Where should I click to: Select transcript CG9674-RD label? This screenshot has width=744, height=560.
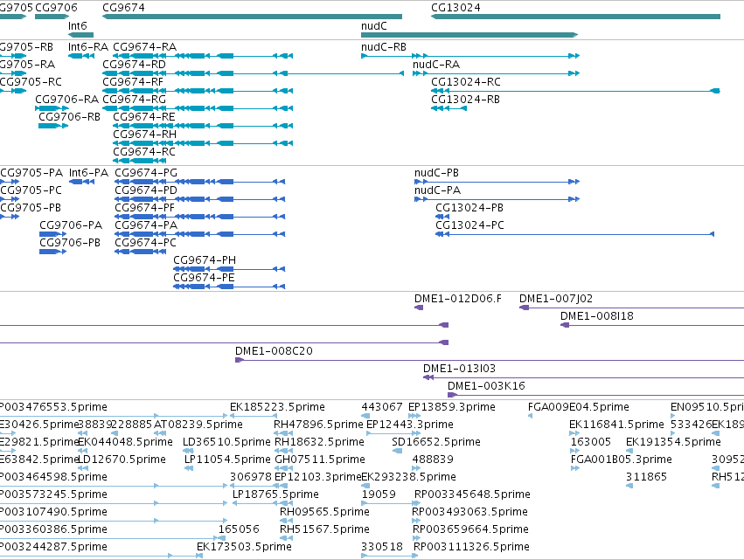[135, 65]
